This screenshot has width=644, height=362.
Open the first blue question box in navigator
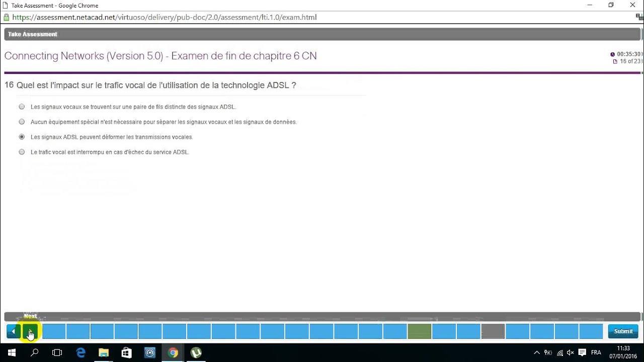pyautogui.click(x=54, y=331)
